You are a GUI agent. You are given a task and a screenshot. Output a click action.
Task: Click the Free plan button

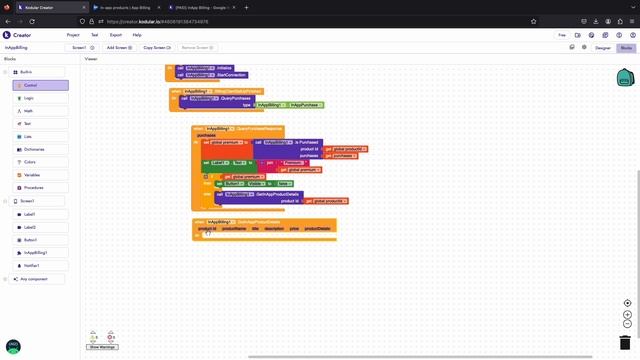pos(562,35)
